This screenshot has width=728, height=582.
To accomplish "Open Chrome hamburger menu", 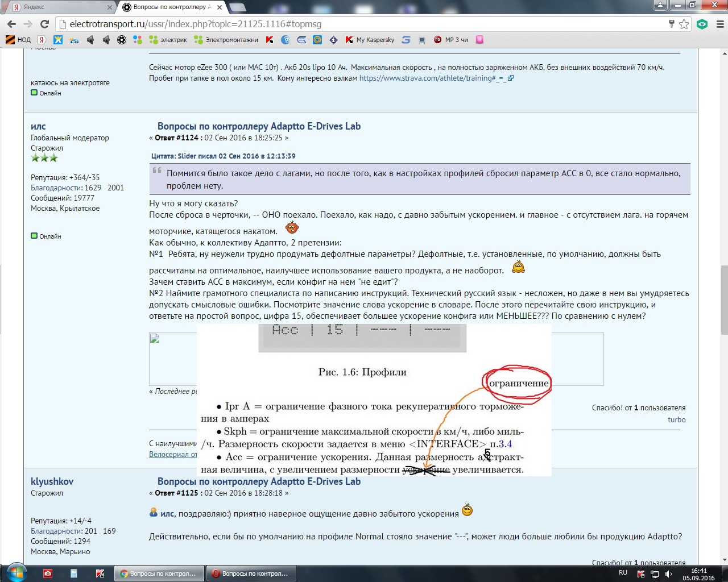I will [720, 24].
